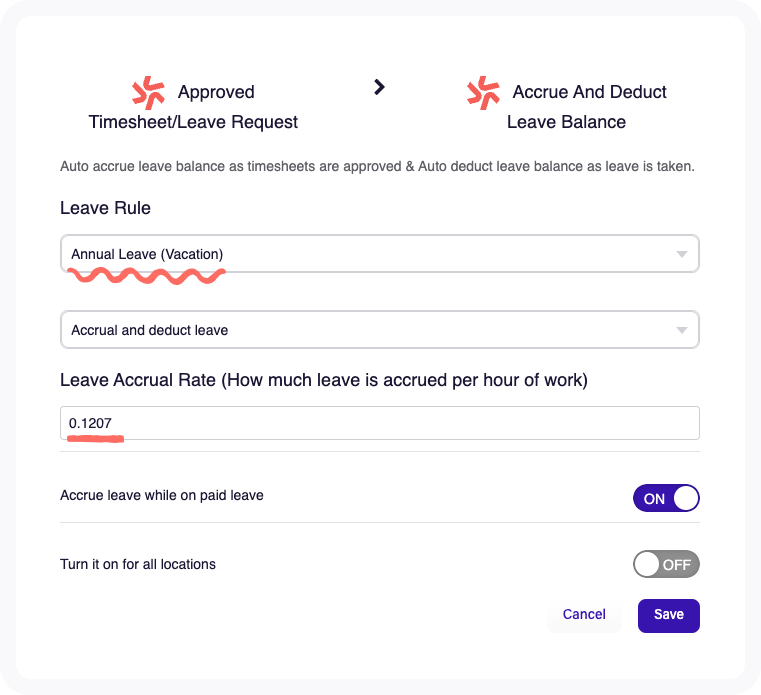Disable Accrue leave while on paid leave
The width and height of the screenshot is (761, 695).
coord(666,498)
